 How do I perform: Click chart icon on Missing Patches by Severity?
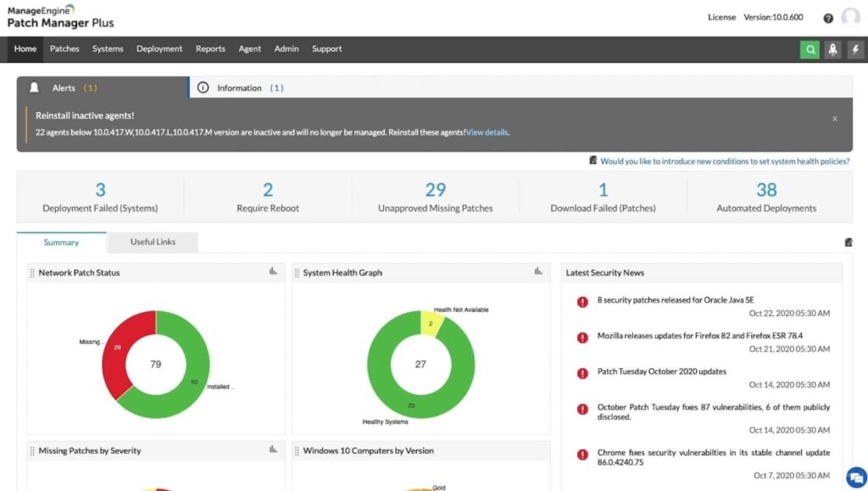click(x=273, y=449)
